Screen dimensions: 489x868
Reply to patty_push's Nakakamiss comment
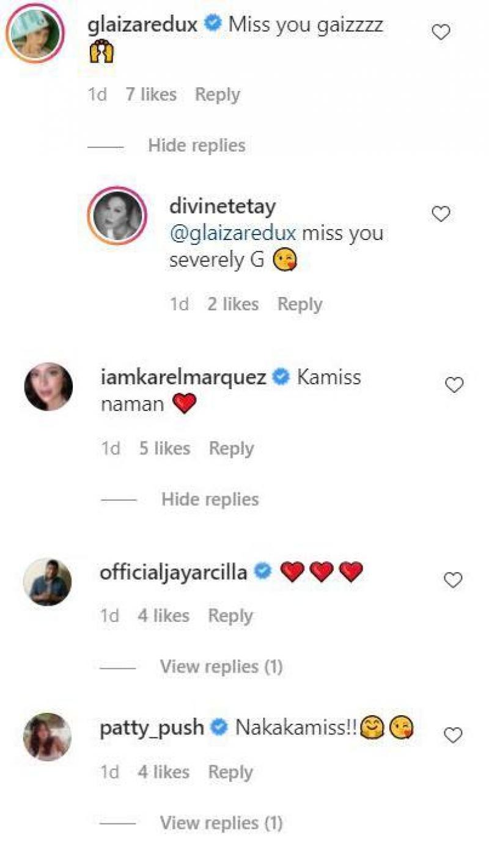[230, 772]
